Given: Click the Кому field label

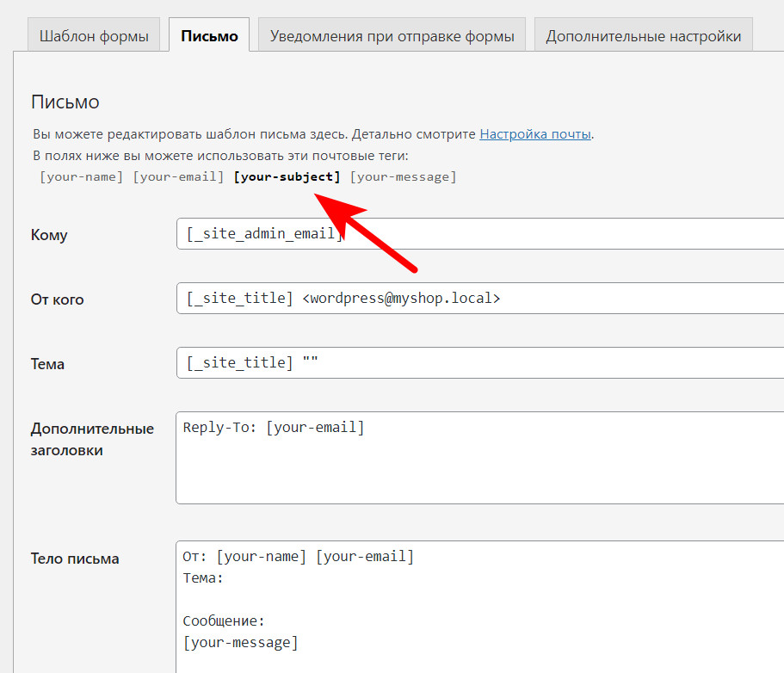Looking at the screenshot, I should [49, 235].
